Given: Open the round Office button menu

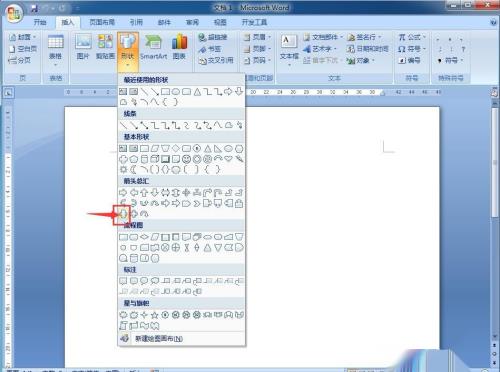Looking at the screenshot, I should click(x=13, y=13).
